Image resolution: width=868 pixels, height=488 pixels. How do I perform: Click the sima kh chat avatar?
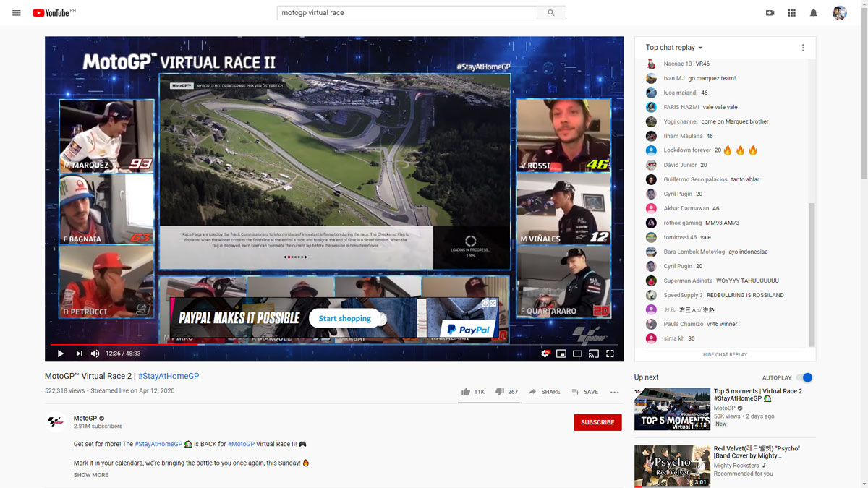click(x=651, y=338)
